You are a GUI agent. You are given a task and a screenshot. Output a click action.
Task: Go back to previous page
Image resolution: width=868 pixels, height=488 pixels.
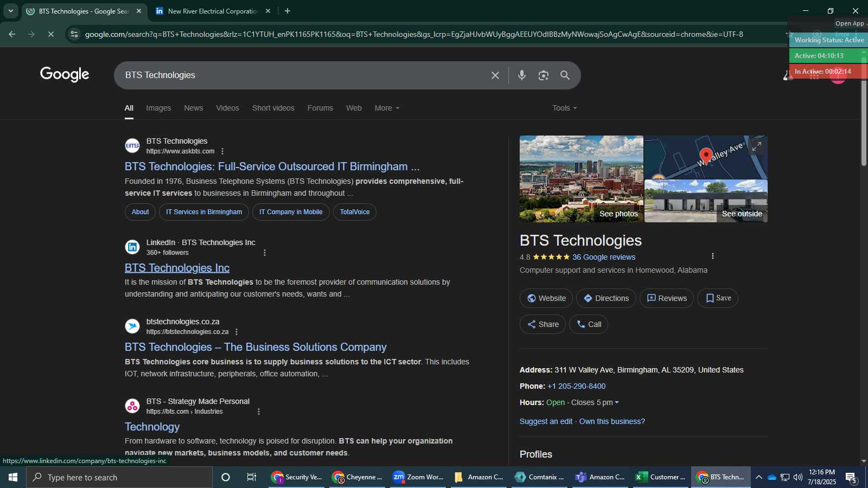pyautogui.click(x=12, y=34)
